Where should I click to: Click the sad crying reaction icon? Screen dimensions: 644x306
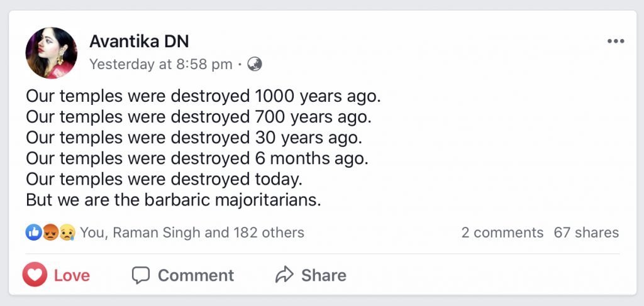[67, 232]
